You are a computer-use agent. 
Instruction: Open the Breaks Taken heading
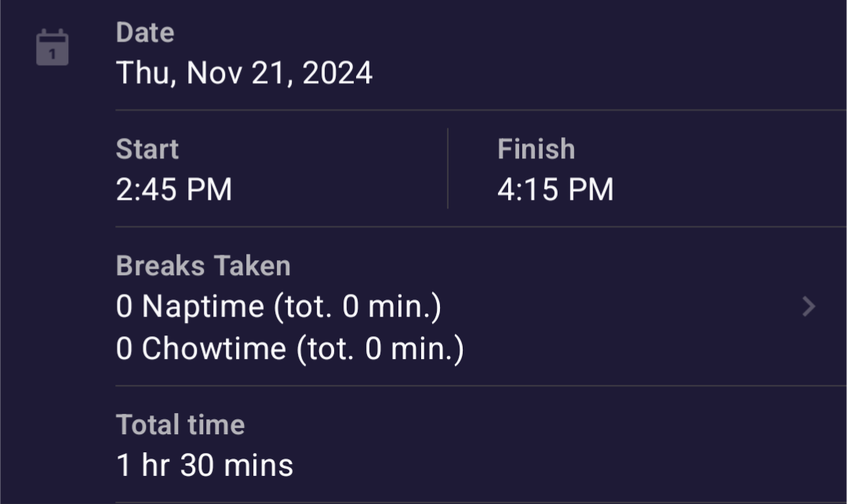point(203,266)
